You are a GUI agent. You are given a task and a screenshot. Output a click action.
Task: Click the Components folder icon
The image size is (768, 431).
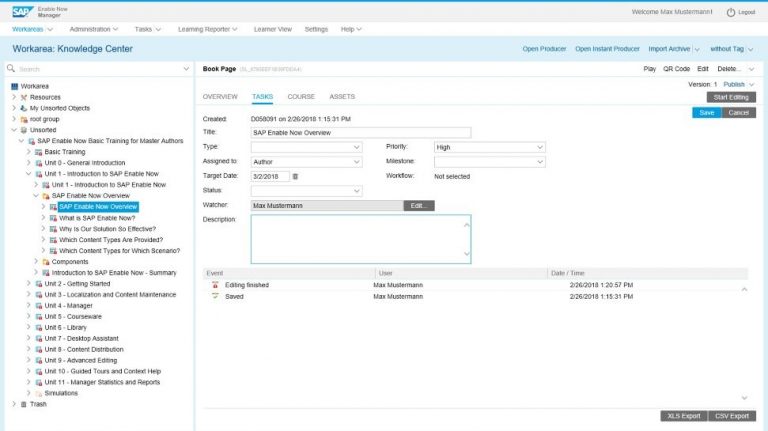[45, 261]
